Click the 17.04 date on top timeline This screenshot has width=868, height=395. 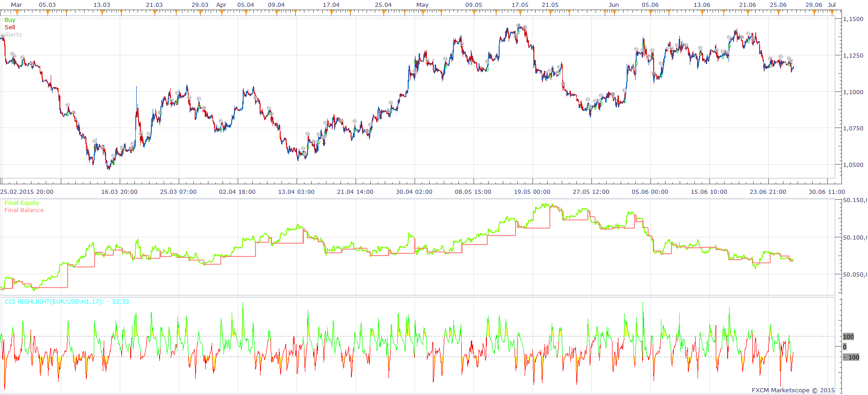point(331,5)
